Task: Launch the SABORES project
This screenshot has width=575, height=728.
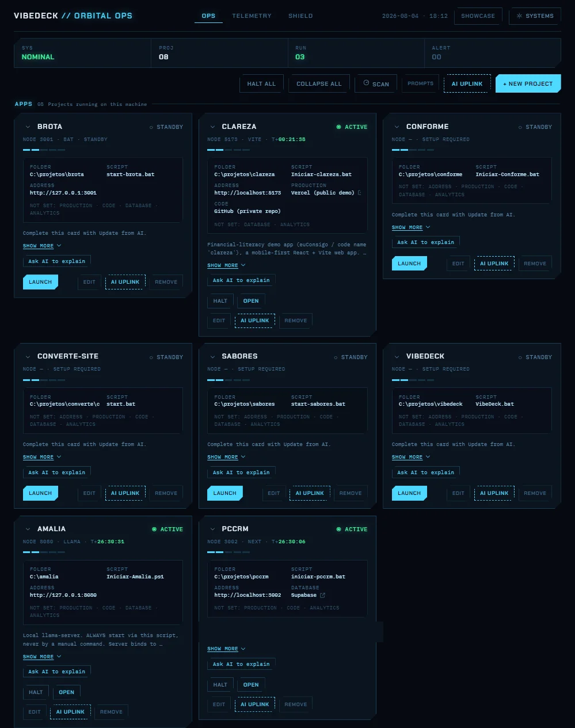Action: [x=224, y=493]
